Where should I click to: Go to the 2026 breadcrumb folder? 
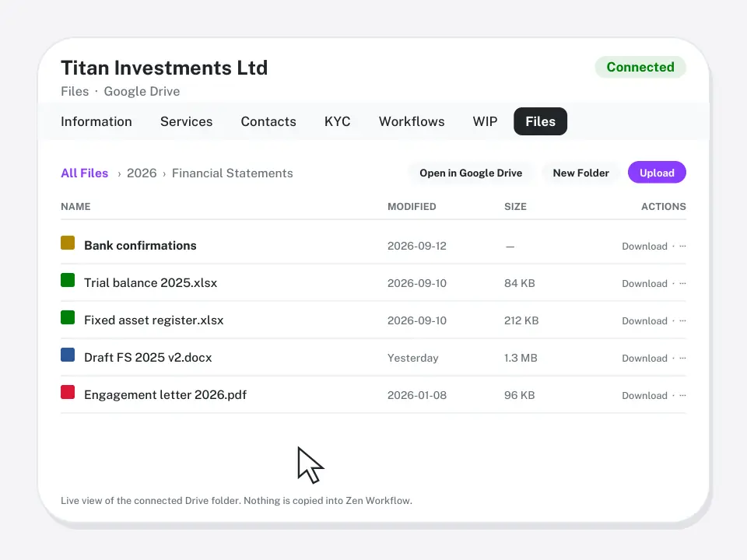point(142,173)
